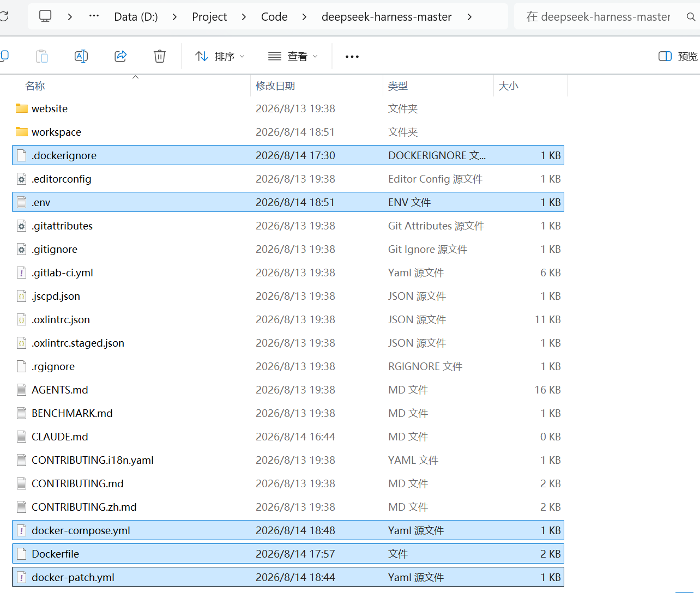This screenshot has height=593, width=700.
Task: Click the 'YAML 文件' type cell
Action: [413, 460]
